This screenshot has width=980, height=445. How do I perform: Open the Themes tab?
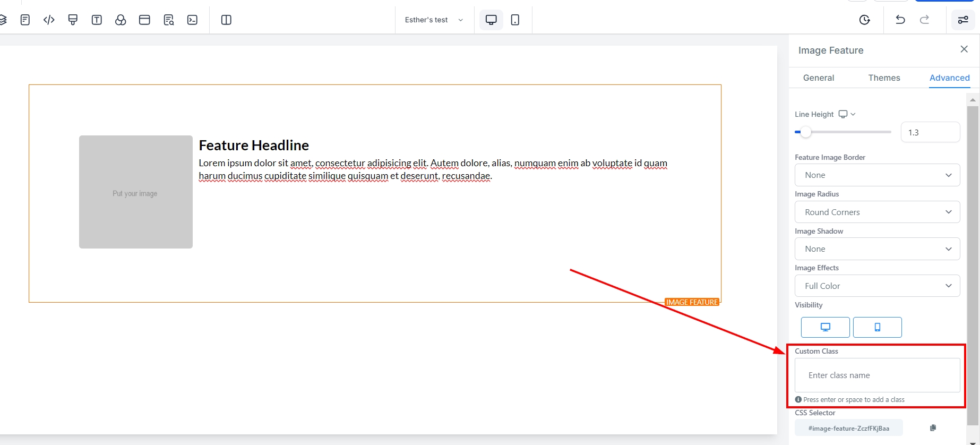click(884, 78)
